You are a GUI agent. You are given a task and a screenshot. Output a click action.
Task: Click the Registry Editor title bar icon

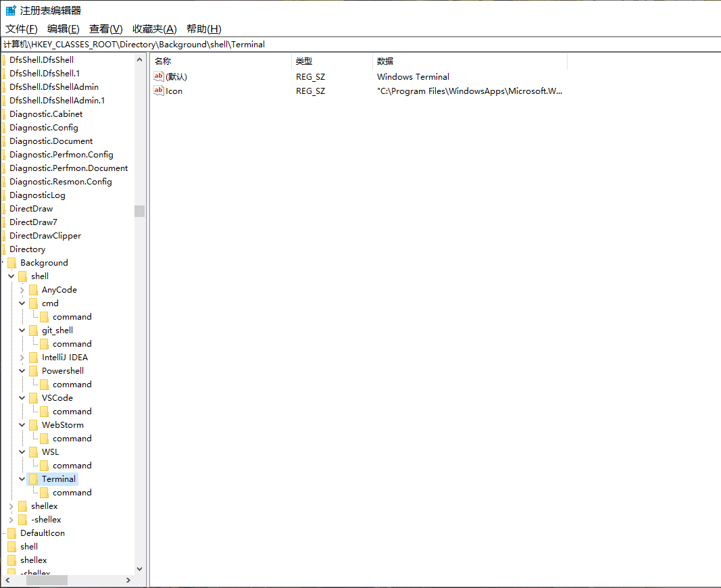[x=11, y=10]
